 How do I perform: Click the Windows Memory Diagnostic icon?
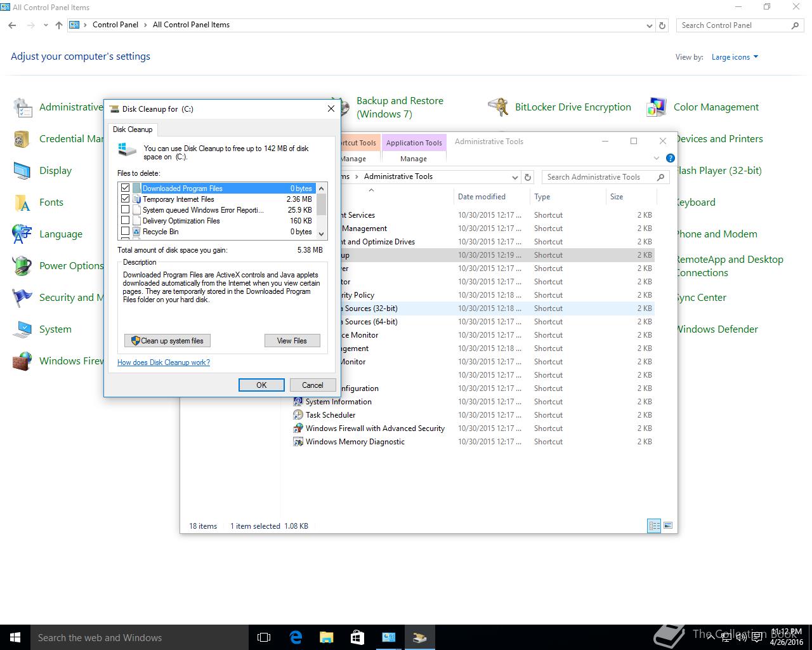pyautogui.click(x=298, y=442)
